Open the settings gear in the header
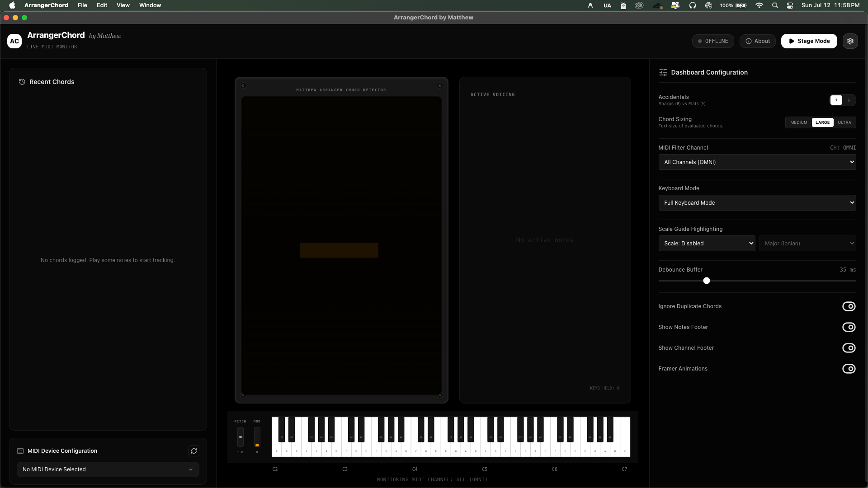The width and height of the screenshot is (868, 488). point(850,41)
